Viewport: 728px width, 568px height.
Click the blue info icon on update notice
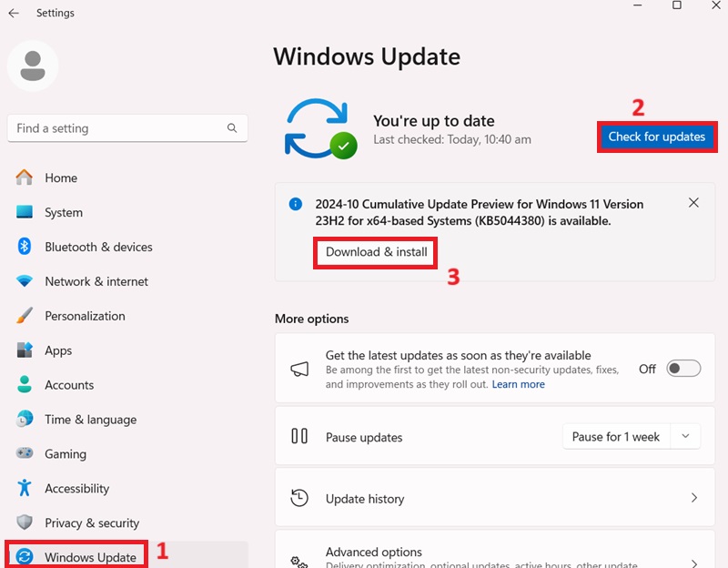pyautogui.click(x=295, y=204)
